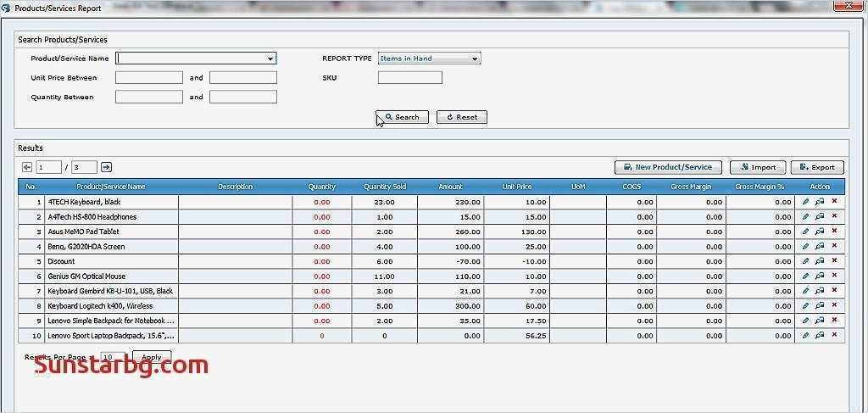Click the Export button
This screenshot has height=413, width=868.
[817, 167]
